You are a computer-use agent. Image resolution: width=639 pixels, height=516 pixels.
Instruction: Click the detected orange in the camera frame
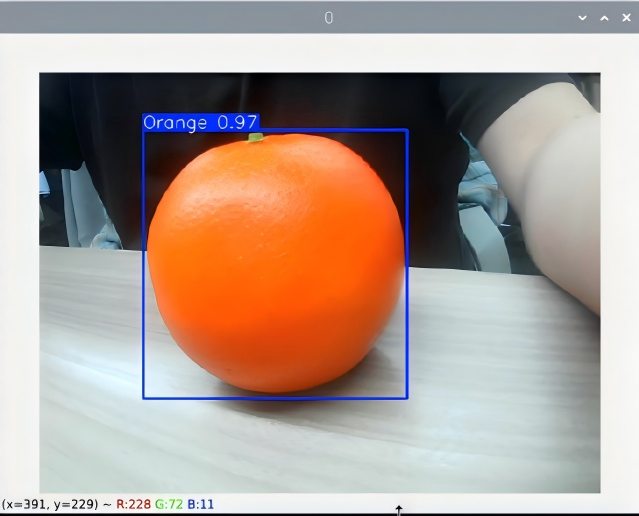click(x=276, y=263)
